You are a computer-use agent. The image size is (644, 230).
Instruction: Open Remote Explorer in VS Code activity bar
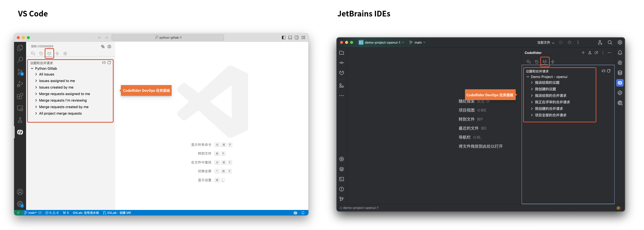(x=20, y=108)
